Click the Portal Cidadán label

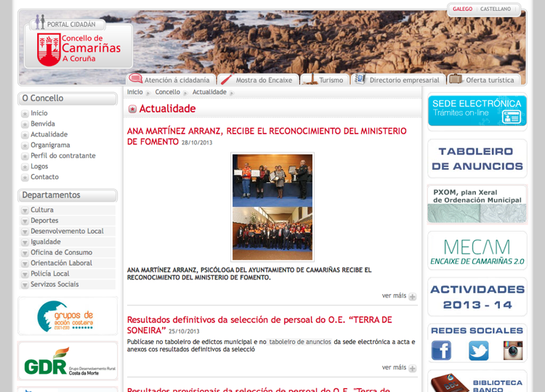71,25
